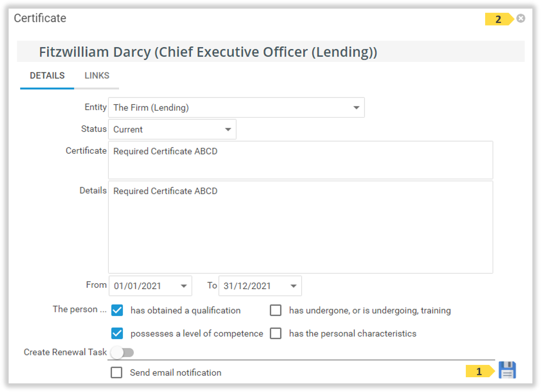Uncheck 'has obtained a qualification'

coord(117,310)
